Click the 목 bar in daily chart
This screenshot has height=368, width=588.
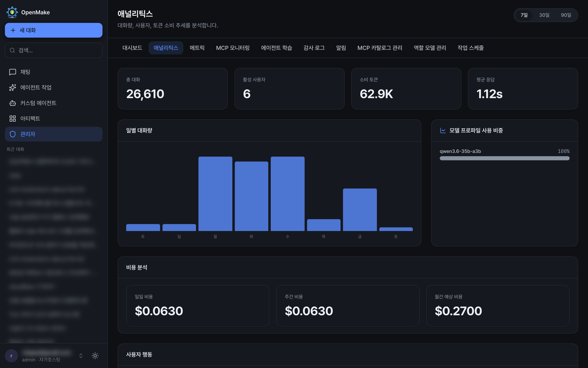(324, 225)
